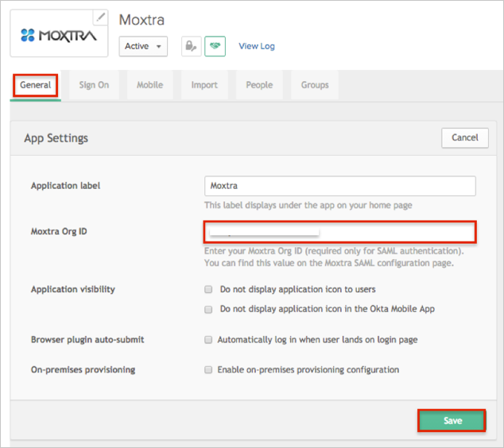This screenshot has width=504, height=448.
Task: Open the Import tab
Action: (205, 85)
